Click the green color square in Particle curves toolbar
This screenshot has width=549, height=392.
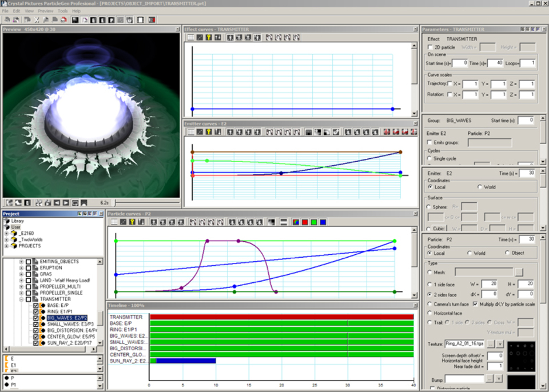click(x=314, y=222)
